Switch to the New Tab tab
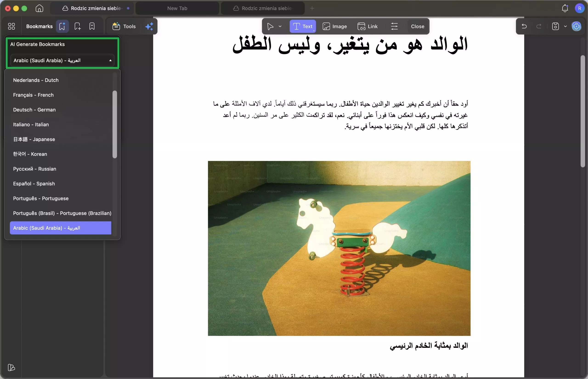 177,8
